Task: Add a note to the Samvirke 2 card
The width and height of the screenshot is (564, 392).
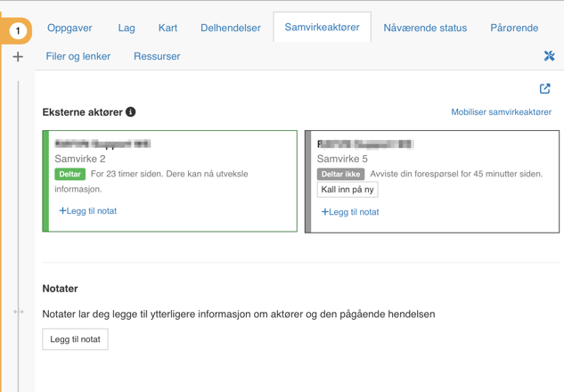Action: [x=88, y=211]
